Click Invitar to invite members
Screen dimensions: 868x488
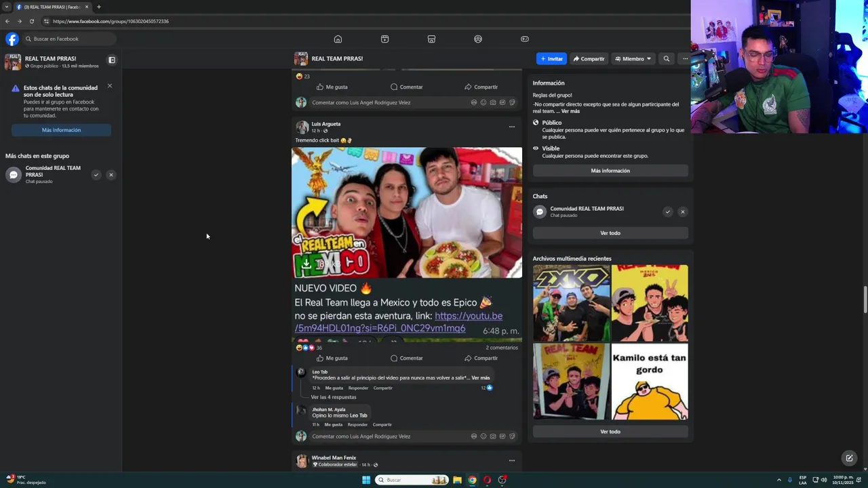[551, 59]
